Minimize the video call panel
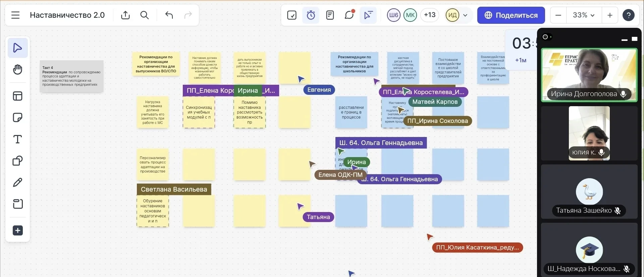The height and width of the screenshot is (277, 644). point(624,40)
